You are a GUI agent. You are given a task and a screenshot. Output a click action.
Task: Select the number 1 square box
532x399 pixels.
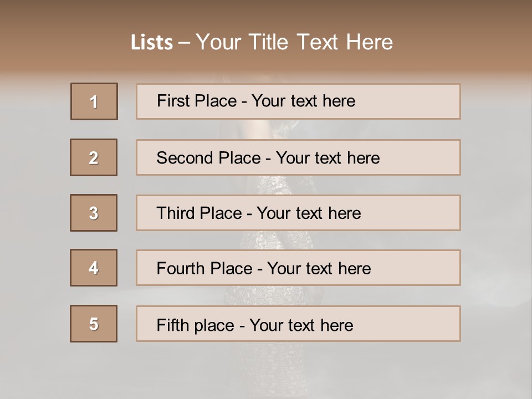coord(94,101)
